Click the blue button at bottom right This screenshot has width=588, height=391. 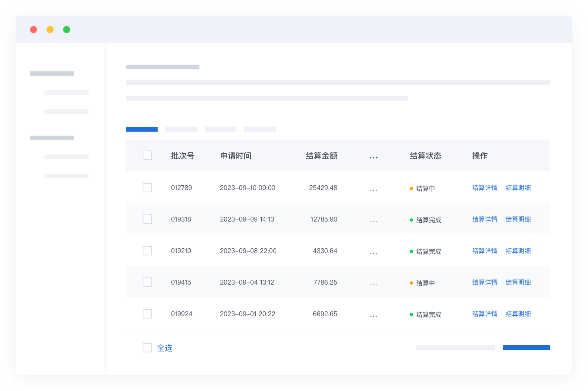pos(526,348)
